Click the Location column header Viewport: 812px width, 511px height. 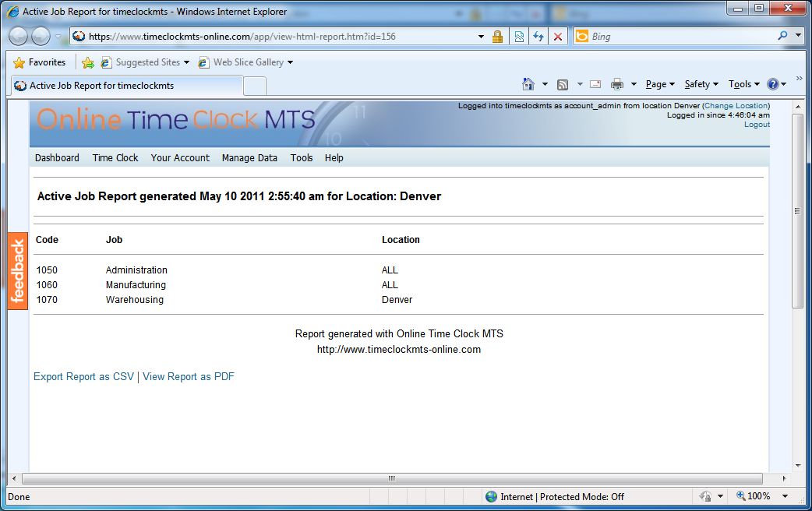click(x=401, y=240)
